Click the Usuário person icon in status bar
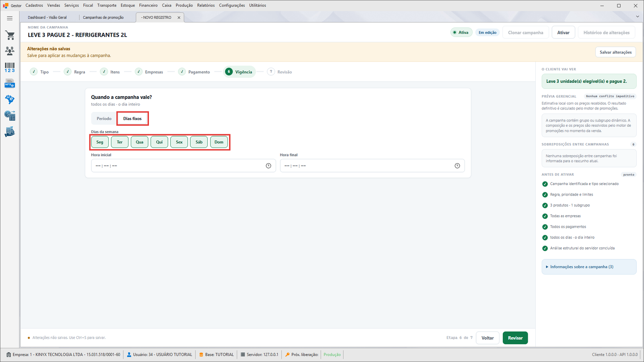644x362 pixels. pyautogui.click(x=129, y=355)
